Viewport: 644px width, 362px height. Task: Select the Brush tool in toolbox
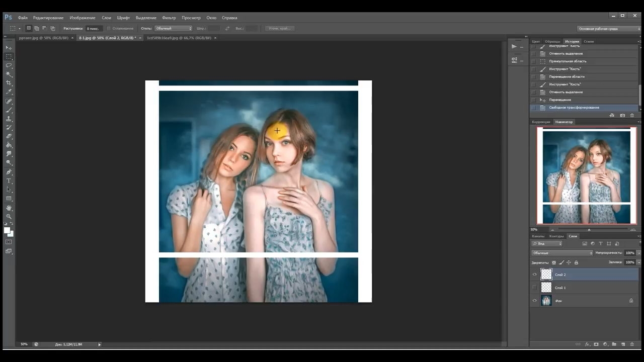click(x=9, y=110)
